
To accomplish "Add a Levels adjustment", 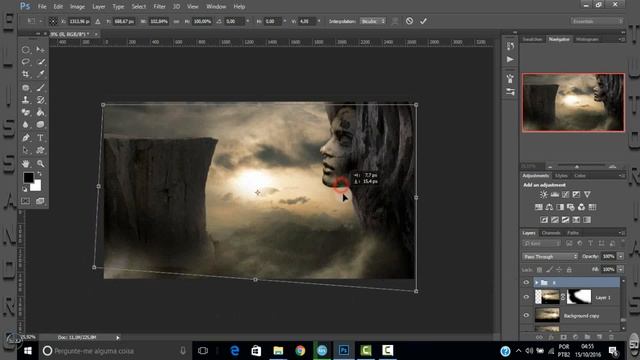I will pyautogui.click(x=555, y=195).
